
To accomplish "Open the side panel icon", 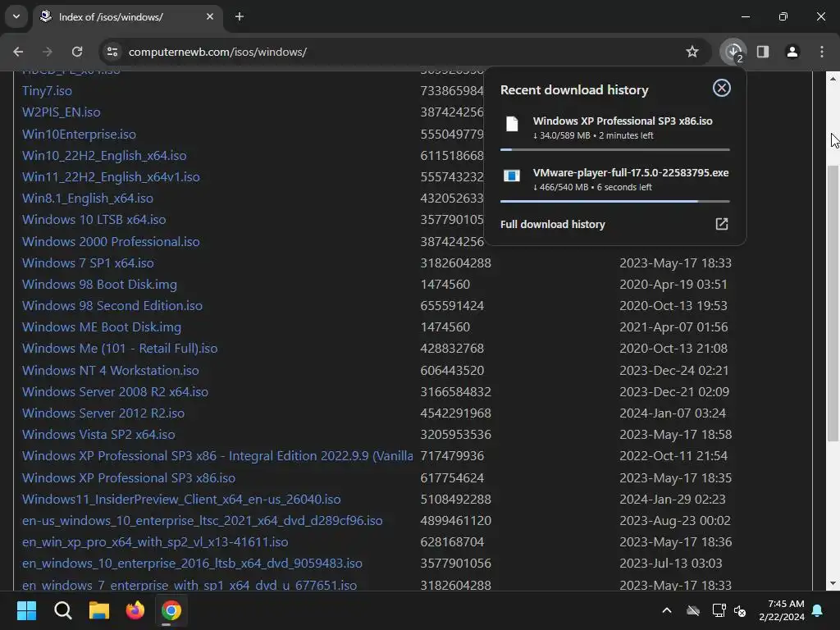I will (x=763, y=52).
